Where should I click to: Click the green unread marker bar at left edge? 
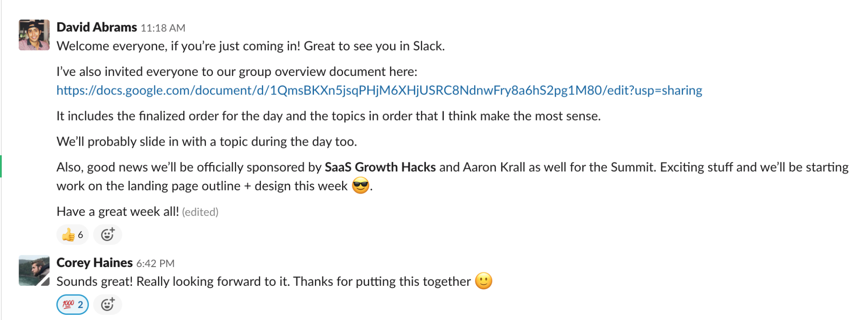tap(1, 166)
